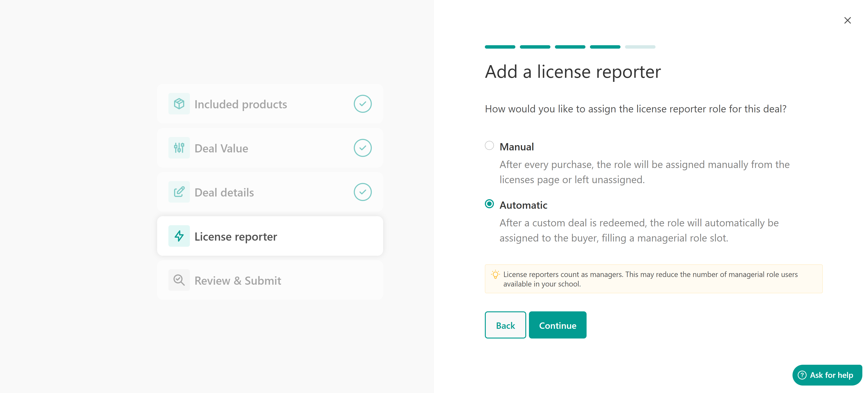Viewport: 868px width, 393px height.
Task: Close the license reporter dialog
Action: click(847, 21)
